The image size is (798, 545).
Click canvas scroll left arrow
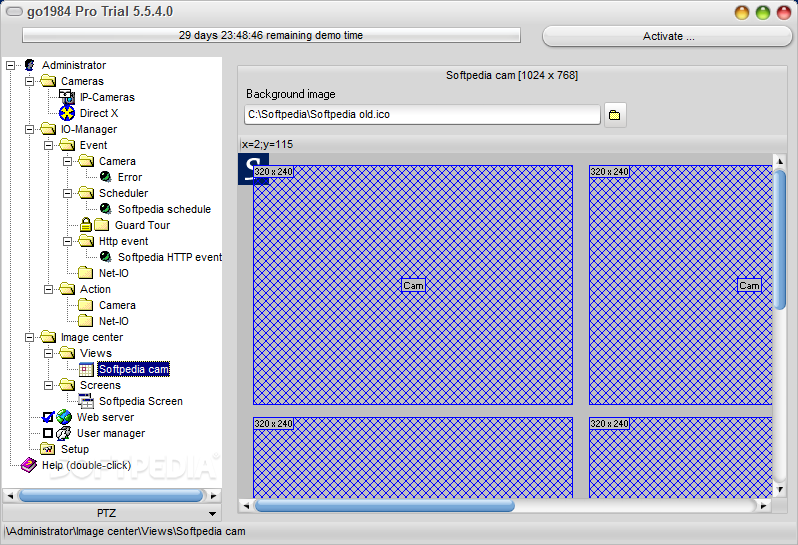click(x=246, y=505)
